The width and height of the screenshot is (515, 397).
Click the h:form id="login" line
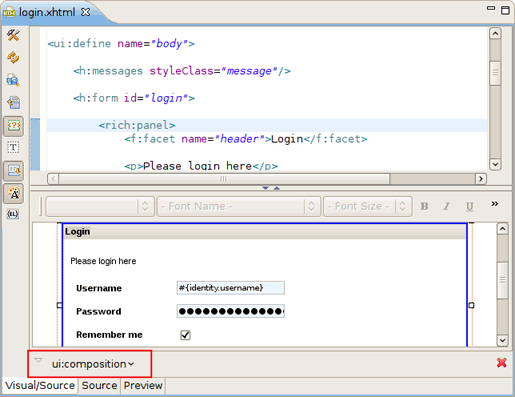(x=134, y=98)
